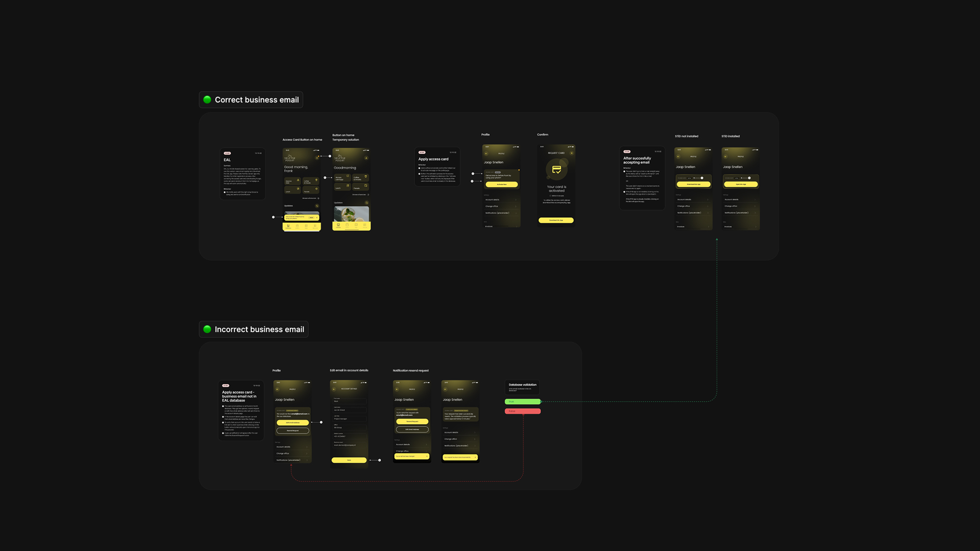Select the green True validation option
This screenshot has height=551, width=980.
coord(522,402)
